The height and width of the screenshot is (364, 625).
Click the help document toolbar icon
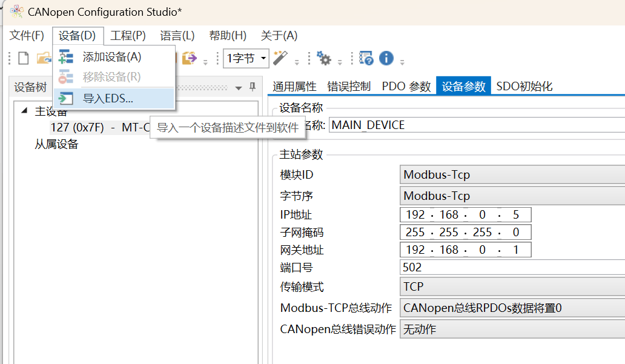tap(366, 58)
